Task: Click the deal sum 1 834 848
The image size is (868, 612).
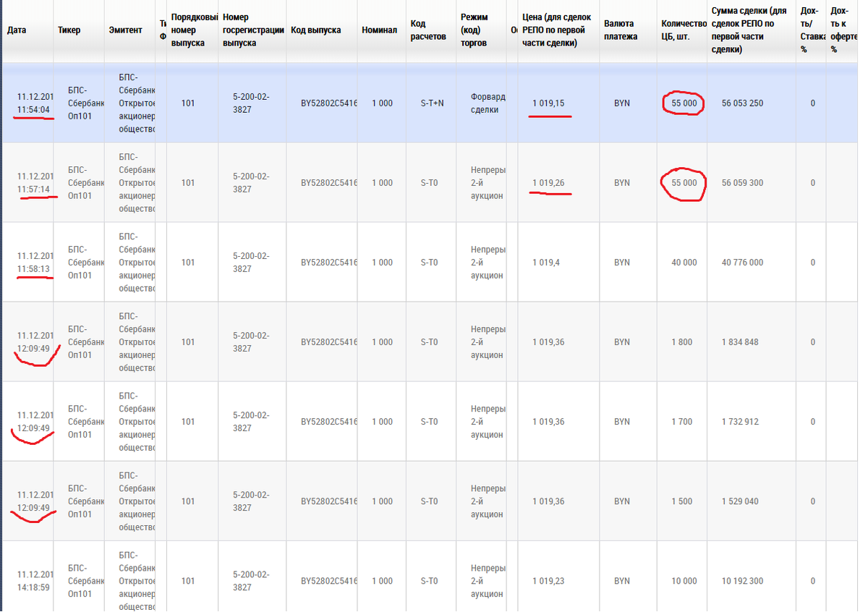Action: coord(740,342)
